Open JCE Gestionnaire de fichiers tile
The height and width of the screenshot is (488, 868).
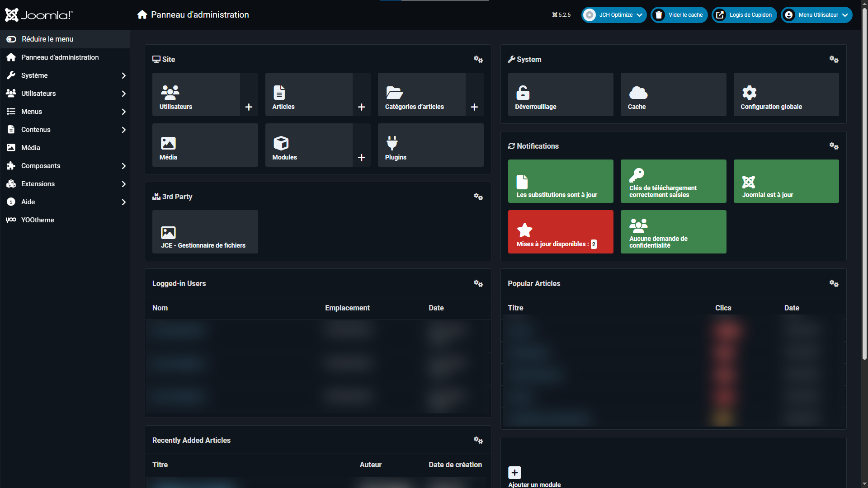(x=205, y=232)
